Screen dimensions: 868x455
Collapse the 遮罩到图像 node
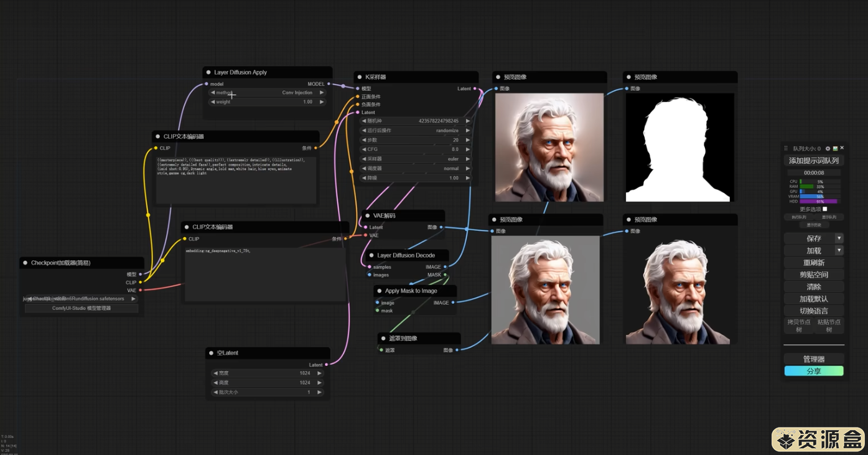pyautogui.click(x=383, y=338)
